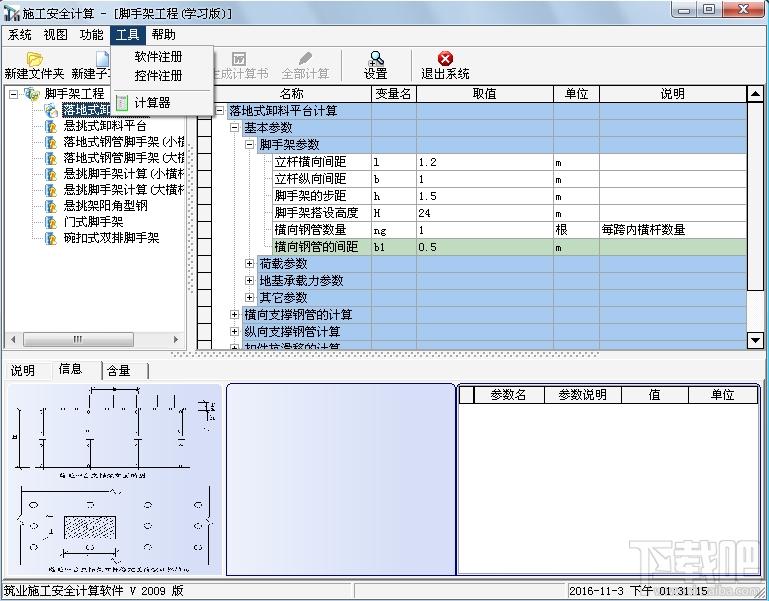Click the icon beside 碗扣式双排脚手架
The height and width of the screenshot is (601, 769).
coord(52,238)
